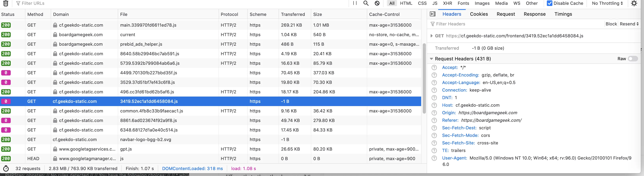Click the request list vertical scrollbar
Image resolution: width=644 pixels, height=176 pixels.
pos(424,78)
